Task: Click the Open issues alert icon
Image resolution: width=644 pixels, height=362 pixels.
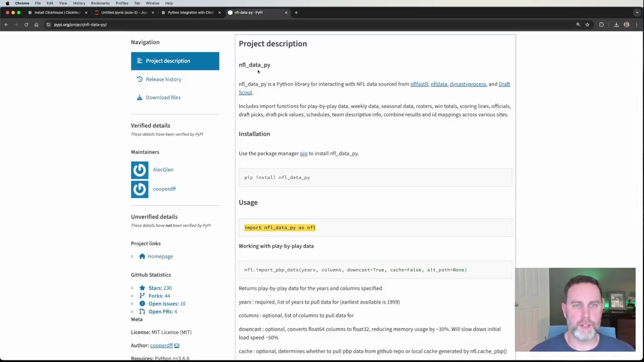Action: [x=142, y=304]
